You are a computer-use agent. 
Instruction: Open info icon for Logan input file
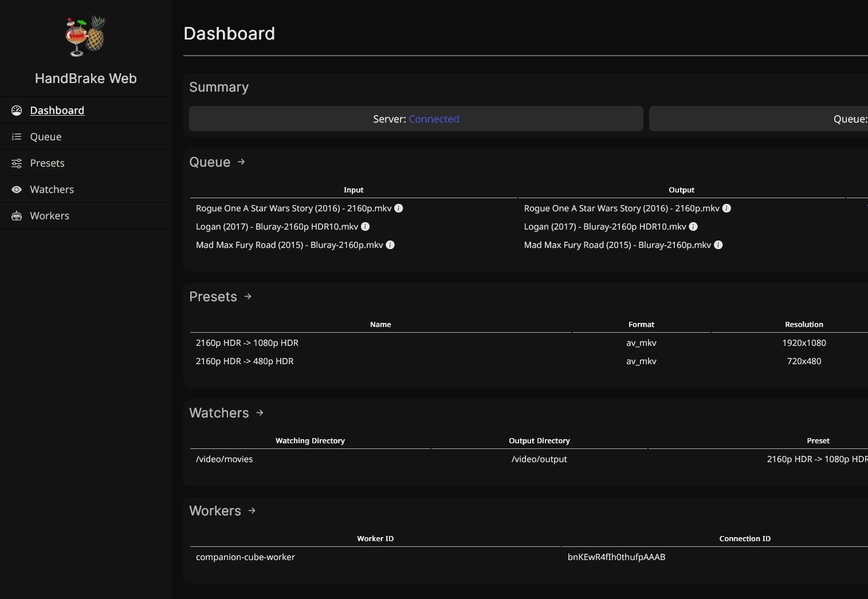click(x=365, y=227)
